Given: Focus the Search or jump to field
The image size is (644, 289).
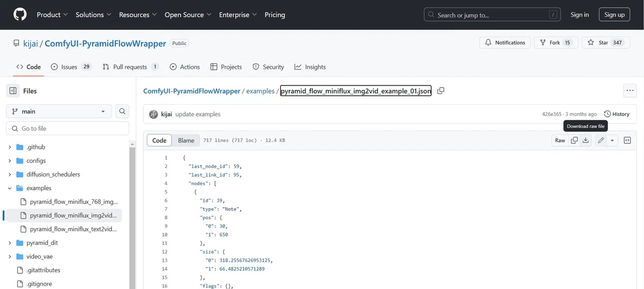Looking at the screenshot, I should (x=492, y=15).
